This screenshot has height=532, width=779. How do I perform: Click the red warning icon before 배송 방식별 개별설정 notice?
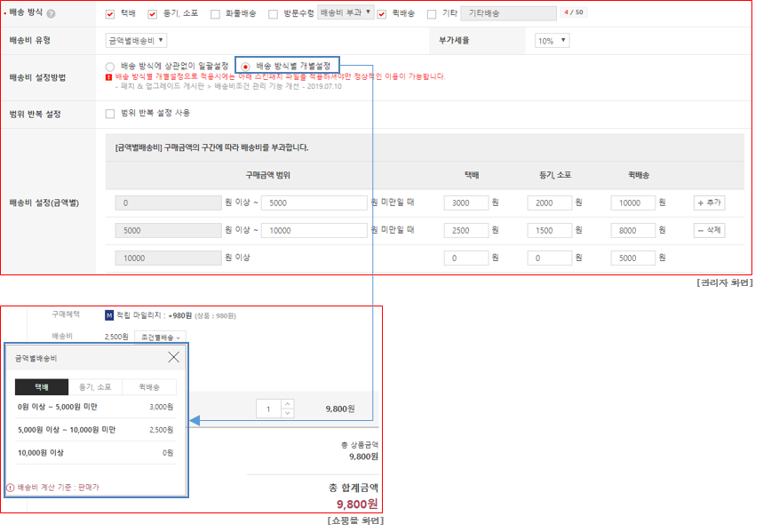point(108,77)
